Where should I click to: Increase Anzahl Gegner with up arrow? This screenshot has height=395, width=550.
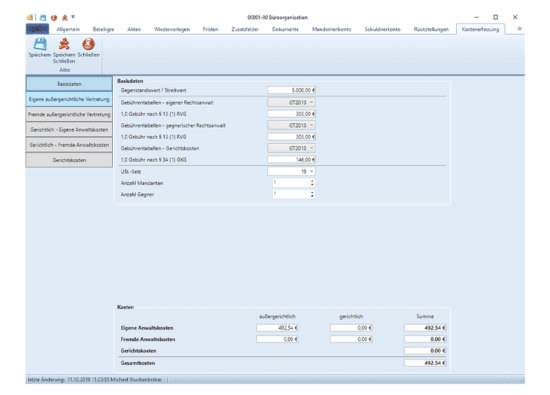312,192
